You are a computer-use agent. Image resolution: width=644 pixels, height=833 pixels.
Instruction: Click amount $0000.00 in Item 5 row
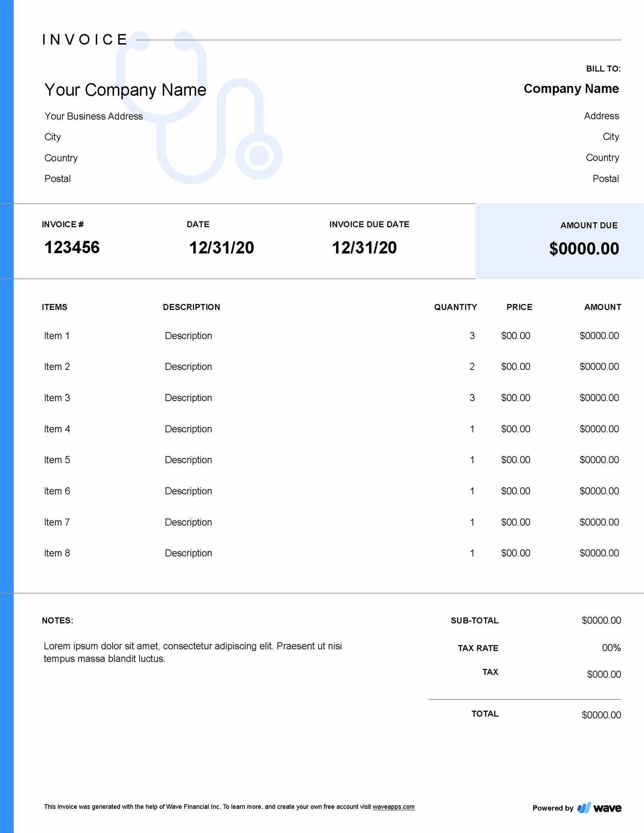click(x=599, y=460)
